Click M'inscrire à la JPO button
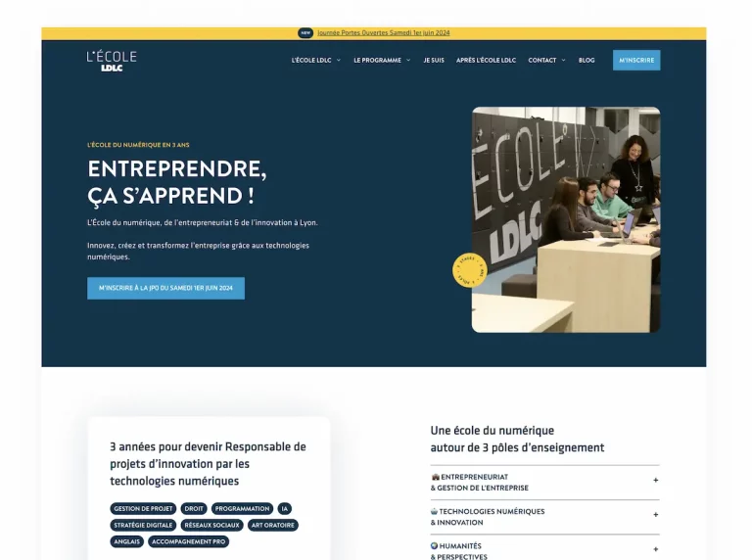This screenshot has width=752, height=560. (165, 288)
